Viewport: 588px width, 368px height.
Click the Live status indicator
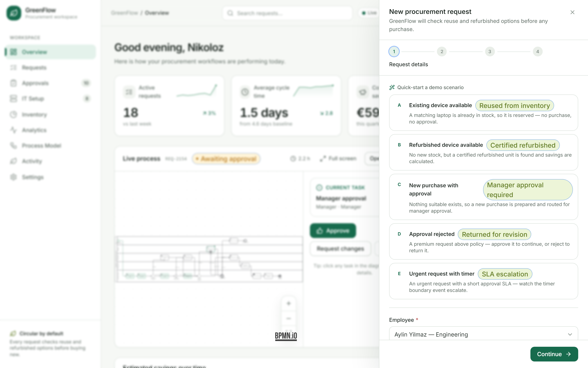click(369, 13)
